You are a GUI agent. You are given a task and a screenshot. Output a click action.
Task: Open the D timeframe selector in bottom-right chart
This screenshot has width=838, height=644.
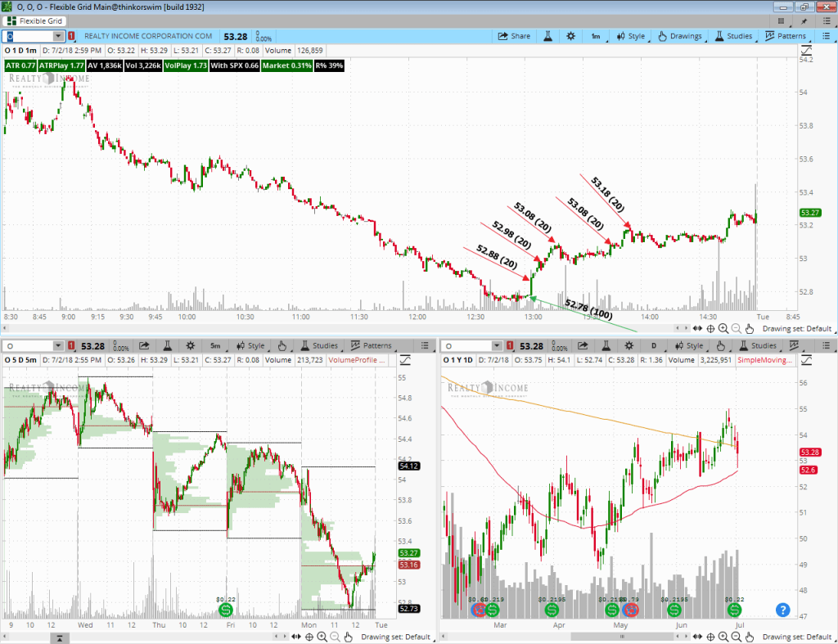(654, 345)
